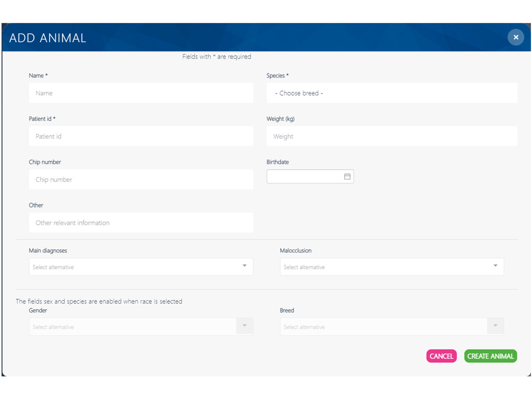Image resolution: width=532 pixels, height=399 pixels.
Task: Click the Name text field
Action: pyautogui.click(x=141, y=93)
